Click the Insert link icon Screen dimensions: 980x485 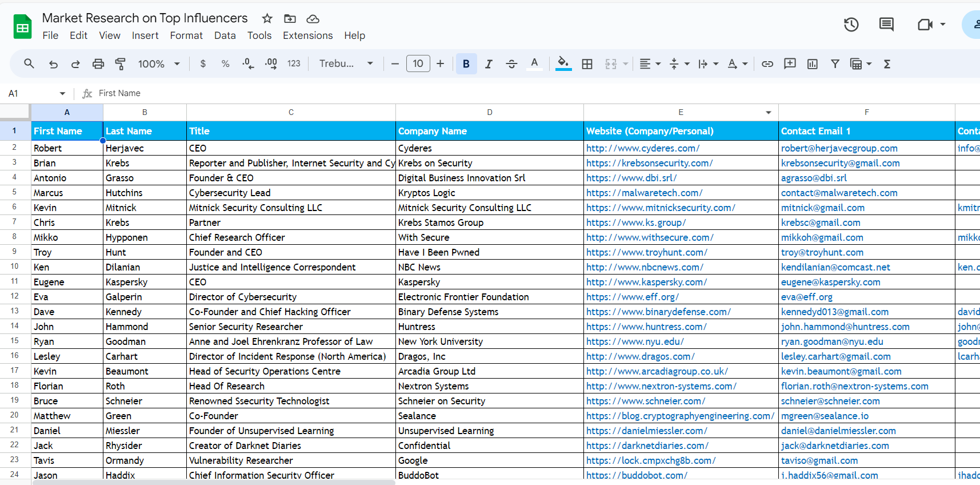coord(767,64)
